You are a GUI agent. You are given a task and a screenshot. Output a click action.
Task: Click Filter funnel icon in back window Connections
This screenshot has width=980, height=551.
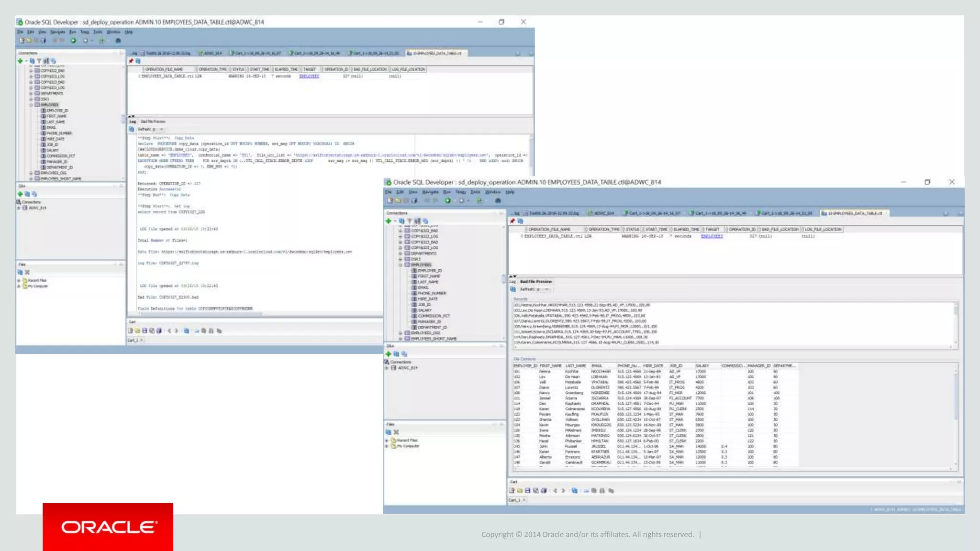39,61
